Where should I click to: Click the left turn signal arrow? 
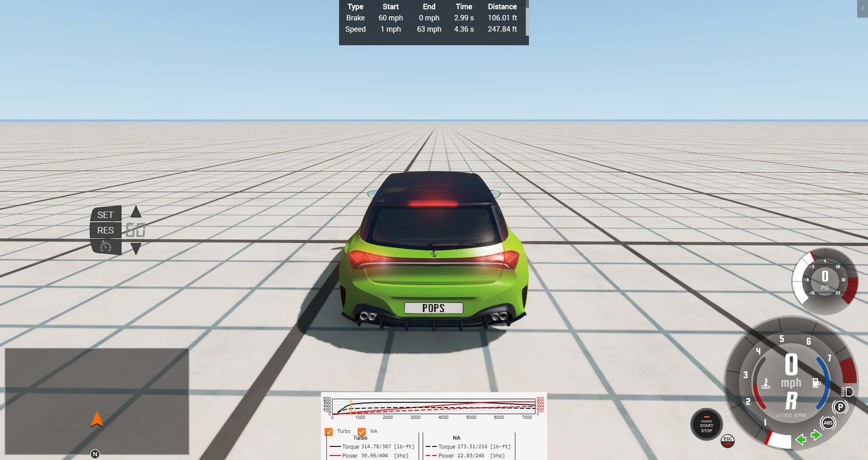801,439
